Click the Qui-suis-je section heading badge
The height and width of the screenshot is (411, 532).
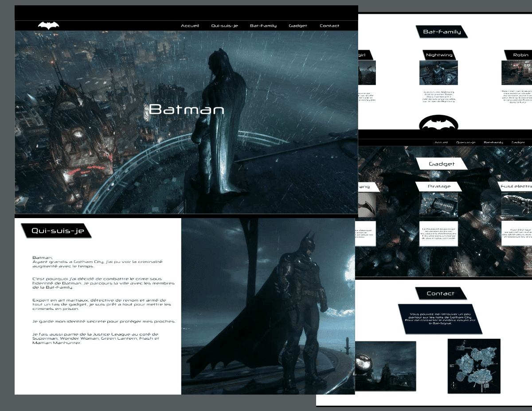57,231
